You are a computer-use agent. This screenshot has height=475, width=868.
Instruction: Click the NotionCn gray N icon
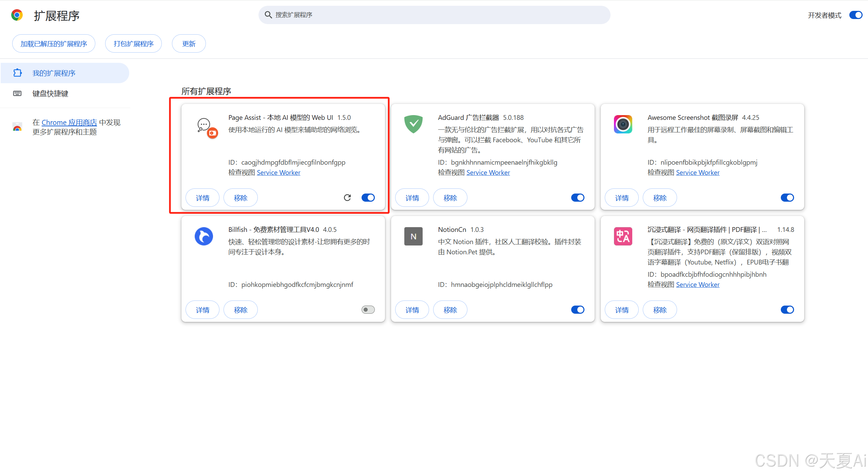[x=413, y=236]
